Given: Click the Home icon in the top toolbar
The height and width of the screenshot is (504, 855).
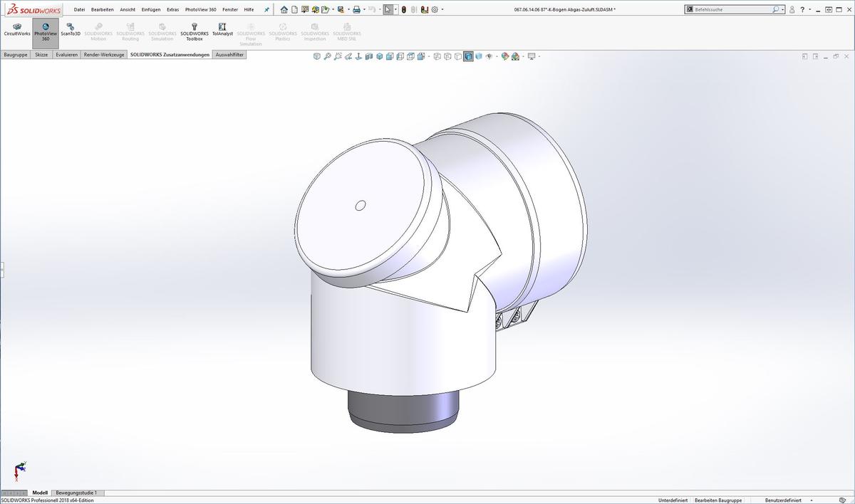Looking at the screenshot, I should tap(284, 9).
